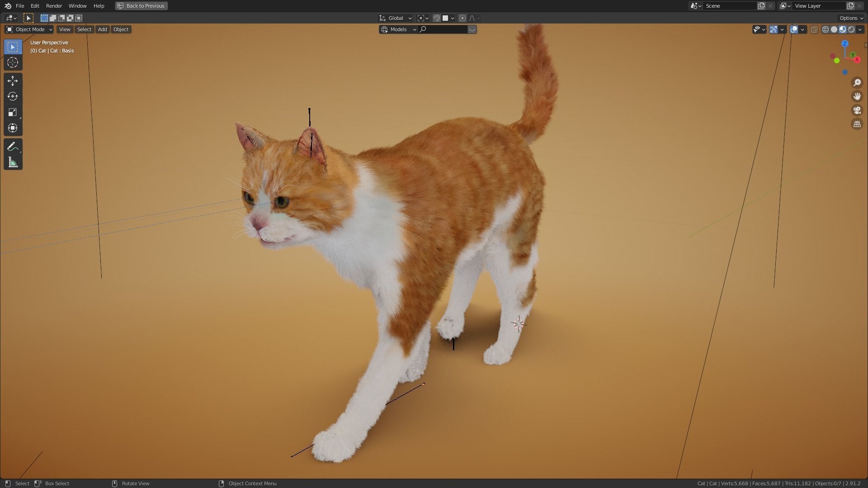Switch to Rendered viewport shading
The width and height of the screenshot is (868, 488).
click(x=851, y=29)
